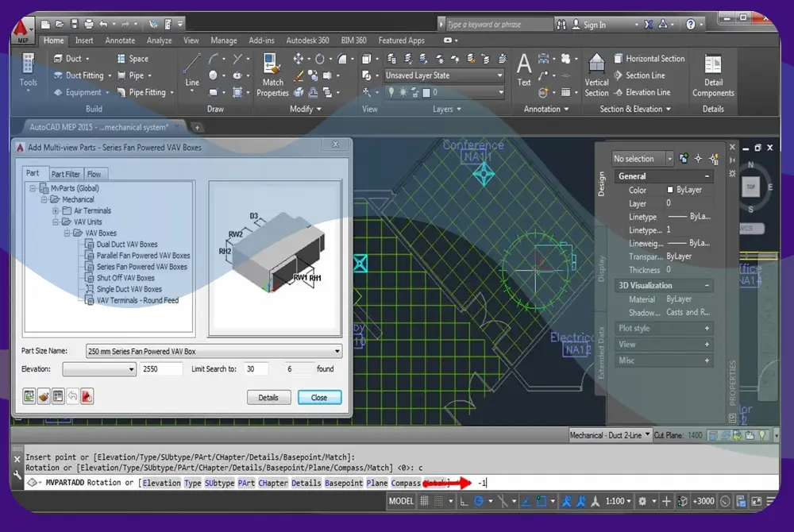The height and width of the screenshot is (532, 794).
Task: Click the ByLayer color swatch in Properties
Action: pyautogui.click(x=670, y=189)
